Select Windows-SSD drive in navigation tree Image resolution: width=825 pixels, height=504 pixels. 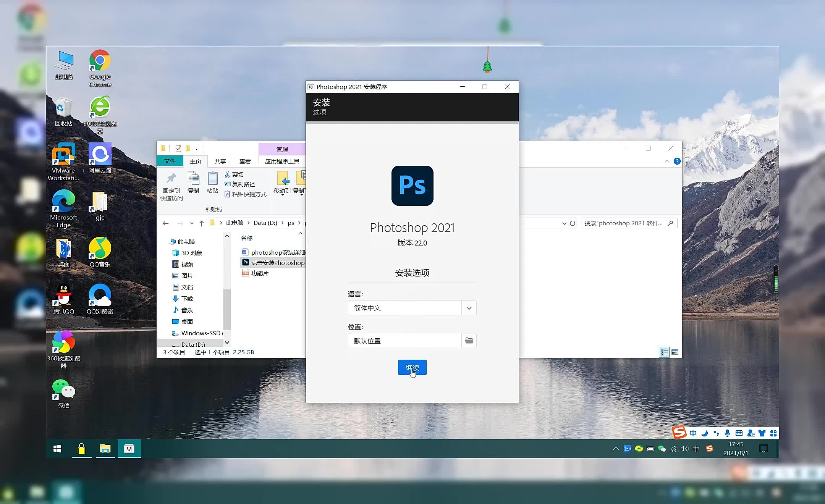pyautogui.click(x=197, y=333)
